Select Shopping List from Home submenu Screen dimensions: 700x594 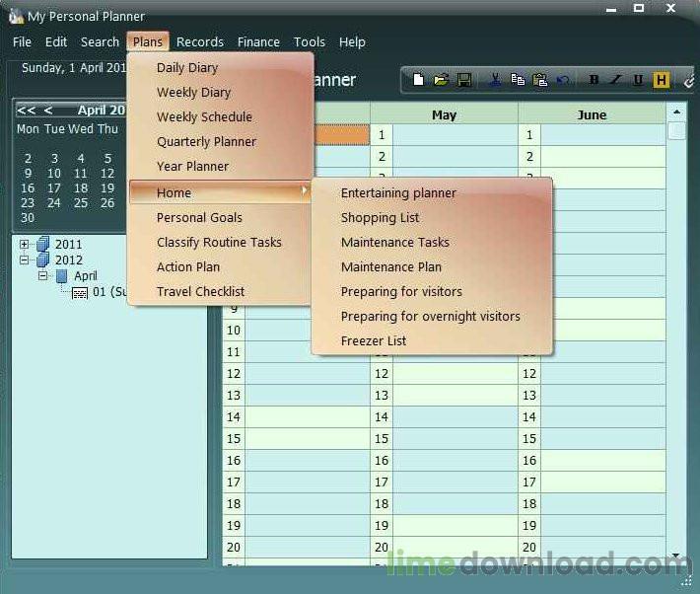tap(380, 218)
